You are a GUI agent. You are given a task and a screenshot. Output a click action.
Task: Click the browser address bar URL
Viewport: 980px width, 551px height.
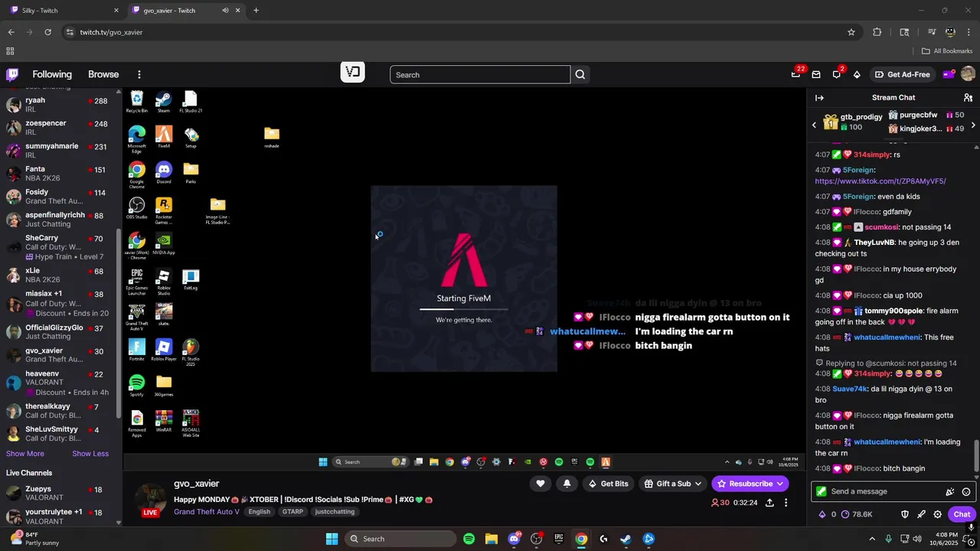pos(112,32)
